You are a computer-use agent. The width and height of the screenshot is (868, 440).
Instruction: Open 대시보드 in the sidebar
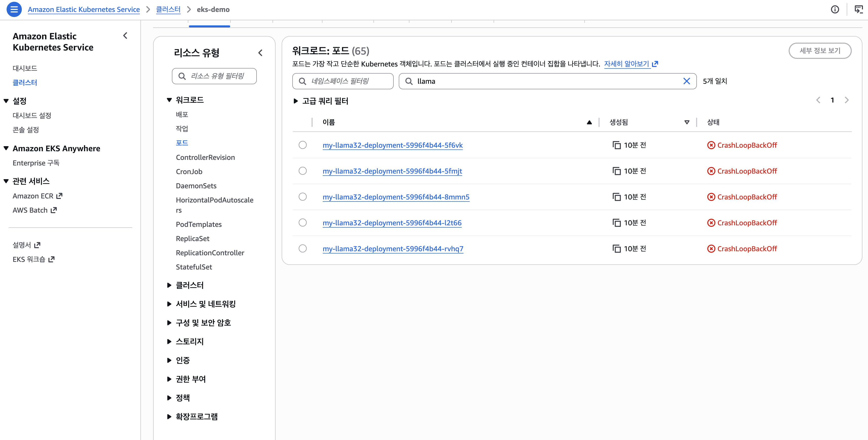click(25, 69)
